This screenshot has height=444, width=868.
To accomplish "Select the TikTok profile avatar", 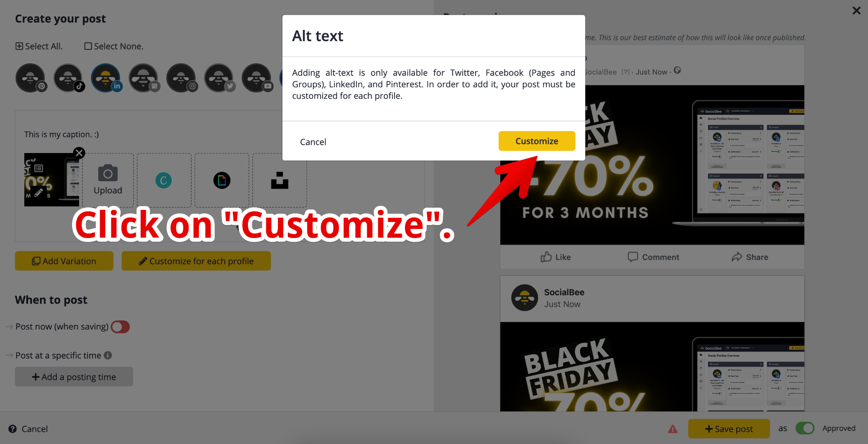I will point(68,78).
